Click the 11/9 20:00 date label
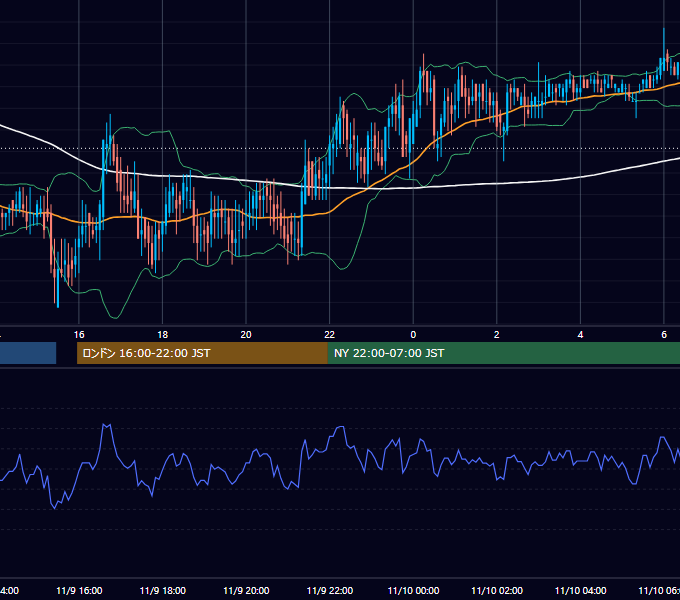This screenshot has width=680, height=600. (246, 591)
